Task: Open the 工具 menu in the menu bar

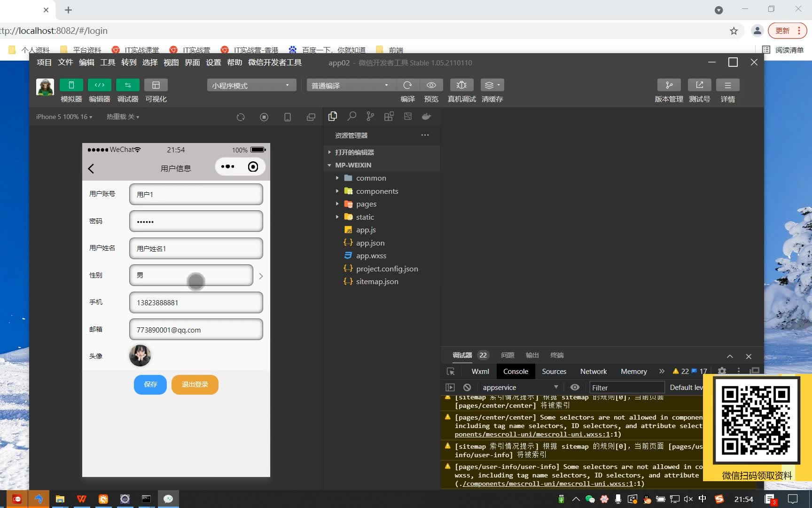Action: click(x=107, y=62)
